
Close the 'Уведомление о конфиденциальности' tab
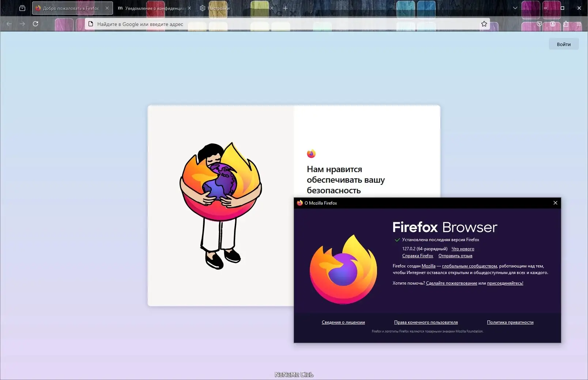(x=189, y=8)
